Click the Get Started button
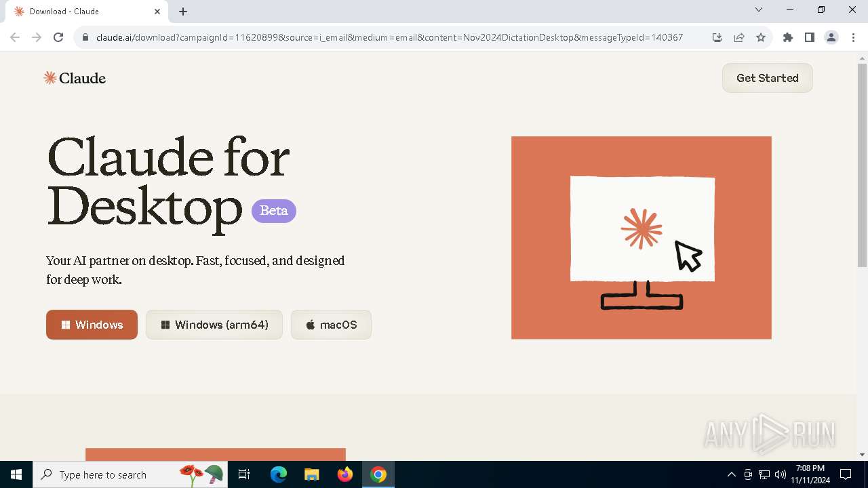This screenshot has width=868, height=488. point(767,78)
